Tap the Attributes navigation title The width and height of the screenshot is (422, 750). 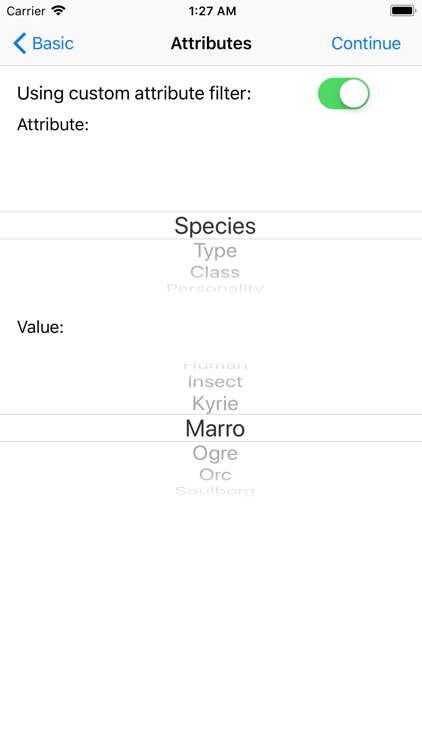211,44
